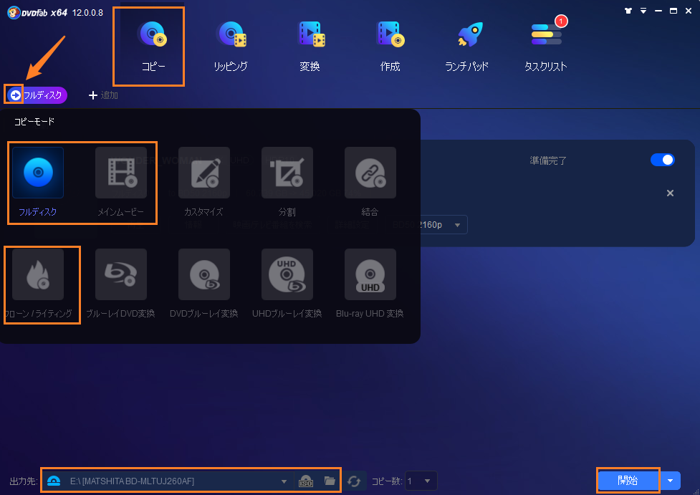Select クローン/ライティング mode
Viewport: 700px width, 495px height.
[39, 274]
